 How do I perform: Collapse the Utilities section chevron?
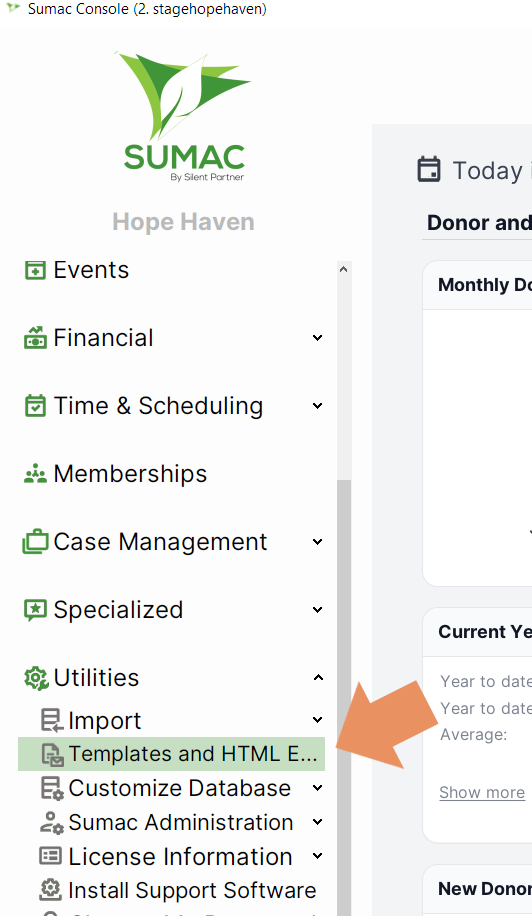click(318, 678)
